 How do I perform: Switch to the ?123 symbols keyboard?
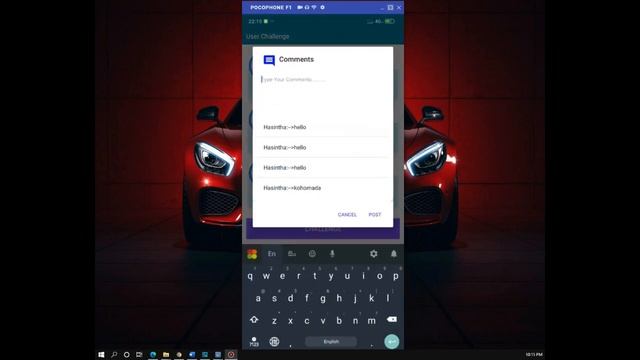pos(254,342)
